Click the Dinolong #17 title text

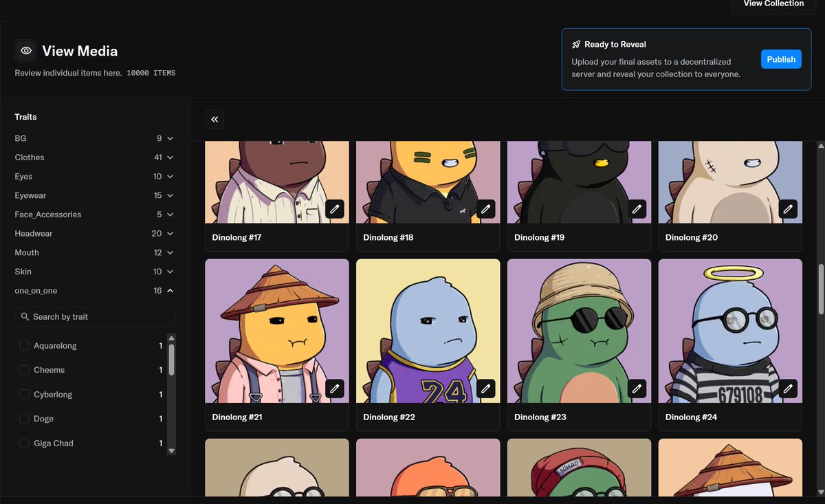(x=236, y=237)
